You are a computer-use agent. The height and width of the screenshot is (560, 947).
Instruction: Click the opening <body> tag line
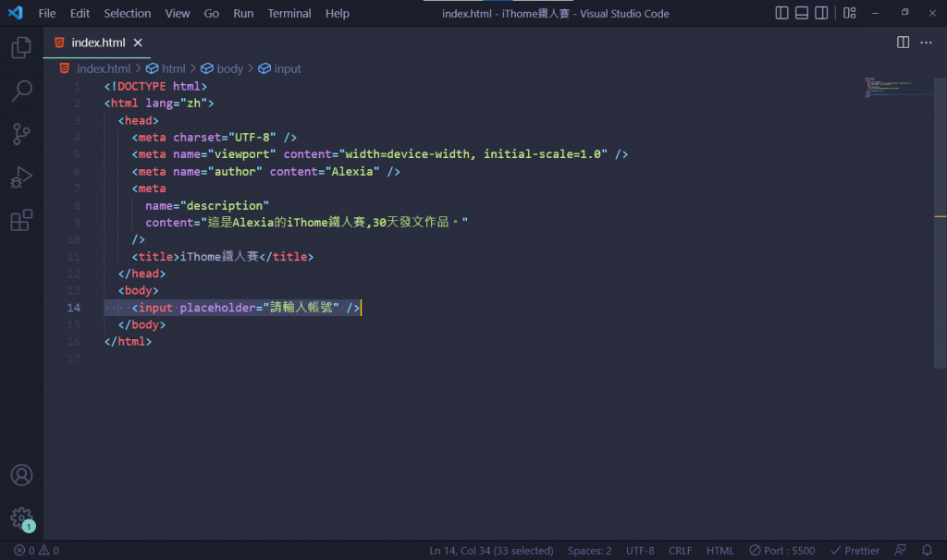[x=139, y=290]
